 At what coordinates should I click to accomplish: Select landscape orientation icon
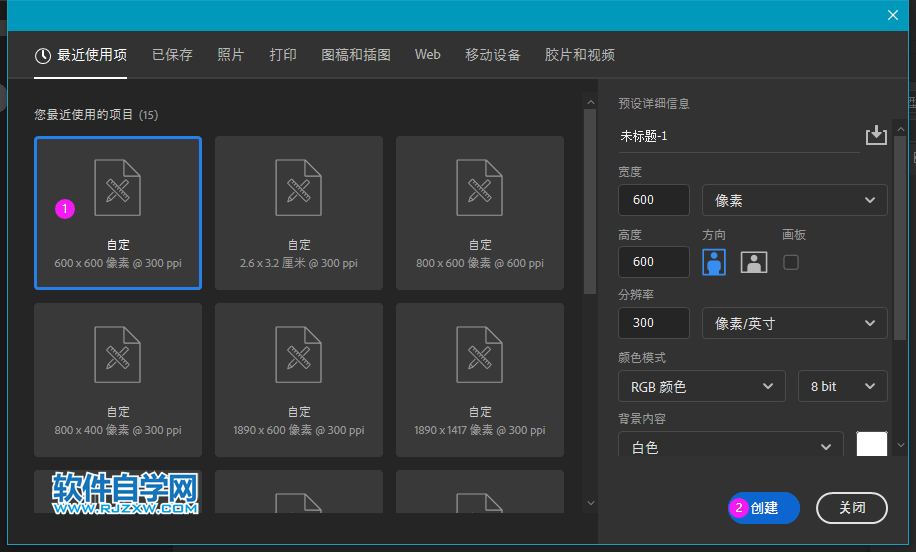coord(754,262)
